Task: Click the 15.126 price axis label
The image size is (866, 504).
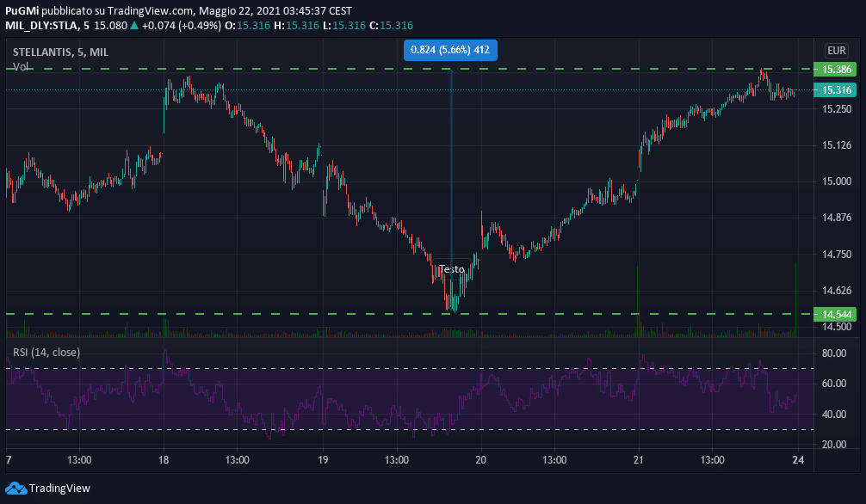Action: pos(837,145)
